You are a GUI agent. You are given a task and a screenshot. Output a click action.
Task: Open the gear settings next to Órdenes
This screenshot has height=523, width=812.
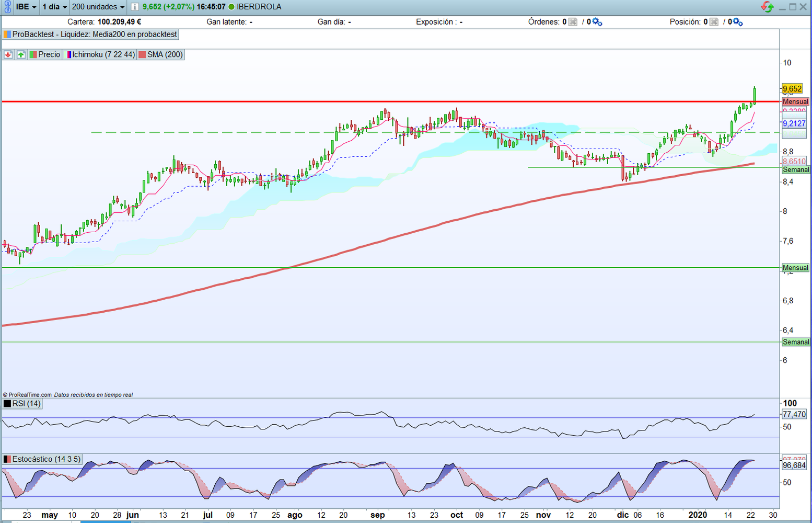coord(597,22)
